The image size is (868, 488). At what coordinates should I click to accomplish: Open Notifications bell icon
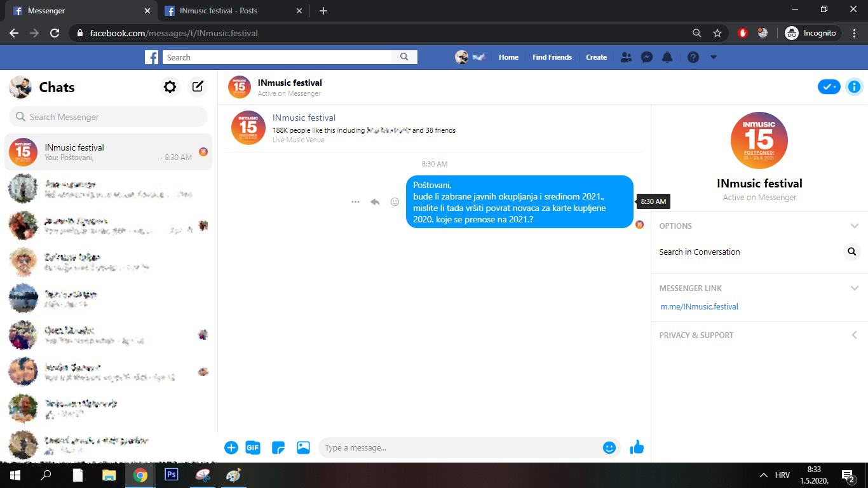point(667,57)
